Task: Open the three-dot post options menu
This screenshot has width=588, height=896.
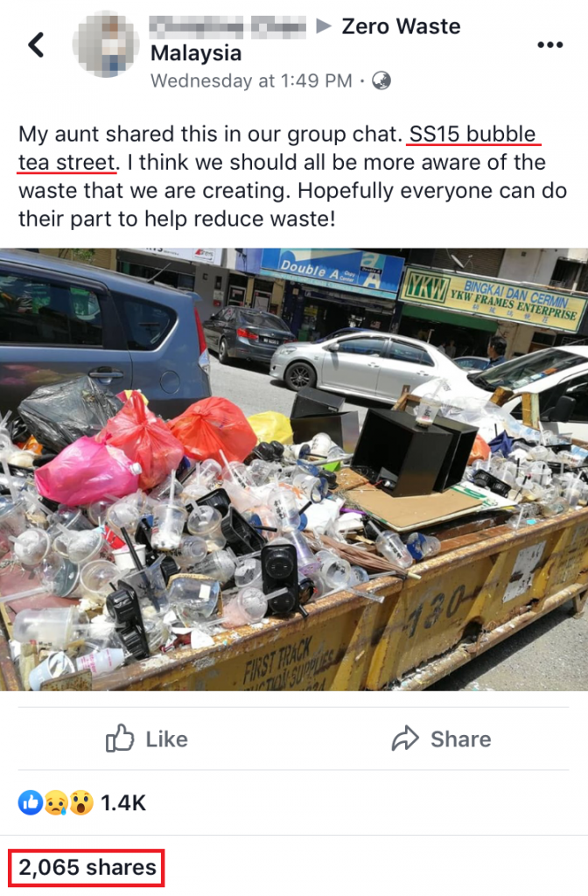Action: [550, 45]
